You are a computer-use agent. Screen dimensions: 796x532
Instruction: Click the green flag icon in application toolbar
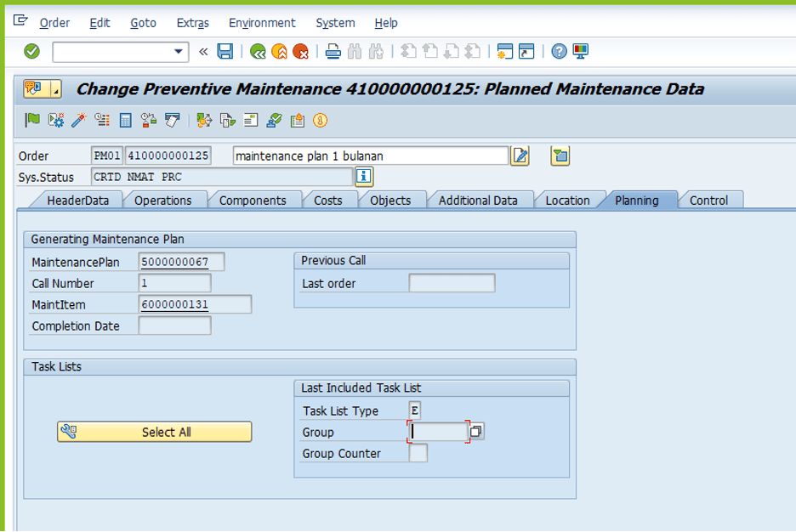[x=32, y=121]
